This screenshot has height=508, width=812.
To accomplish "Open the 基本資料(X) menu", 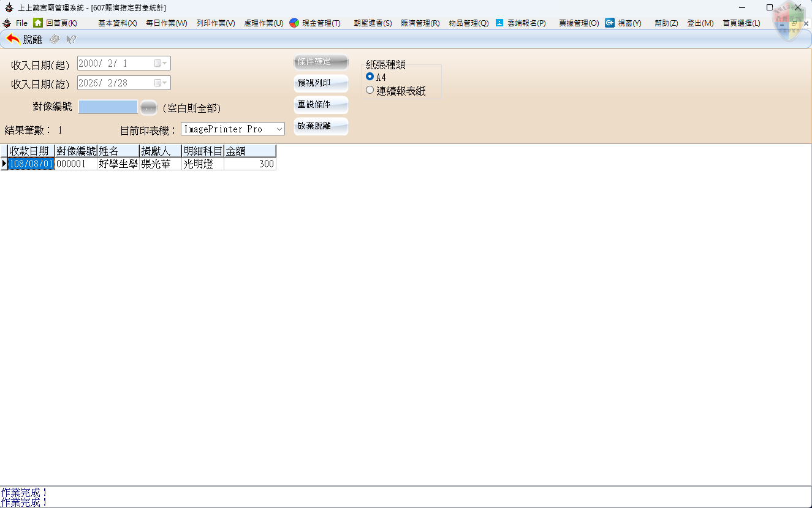I will point(117,23).
